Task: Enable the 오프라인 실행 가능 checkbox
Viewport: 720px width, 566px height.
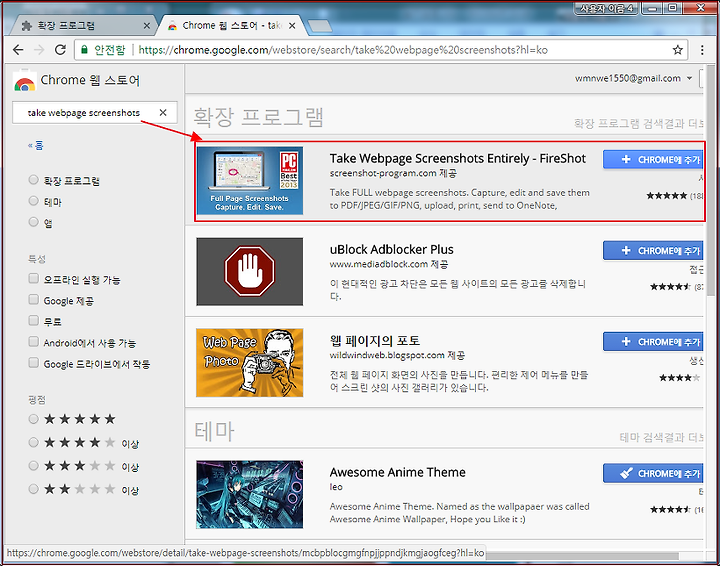Action: tap(33, 278)
